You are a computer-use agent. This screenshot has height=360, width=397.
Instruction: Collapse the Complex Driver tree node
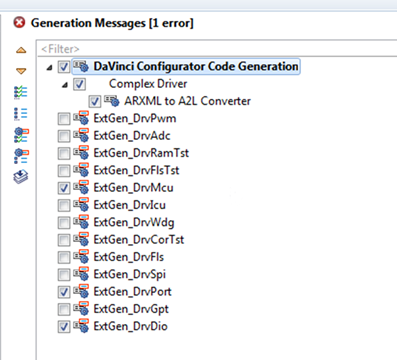pyautogui.click(x=65, y=85)
